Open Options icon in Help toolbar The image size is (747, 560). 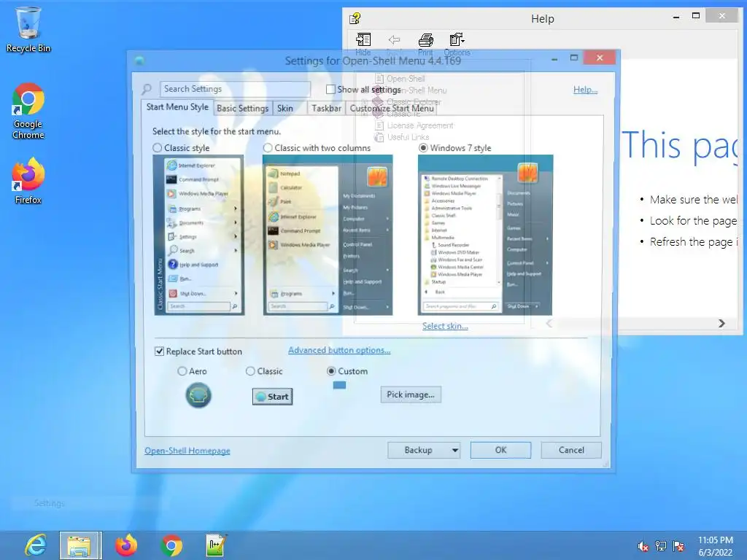point(457,44)
